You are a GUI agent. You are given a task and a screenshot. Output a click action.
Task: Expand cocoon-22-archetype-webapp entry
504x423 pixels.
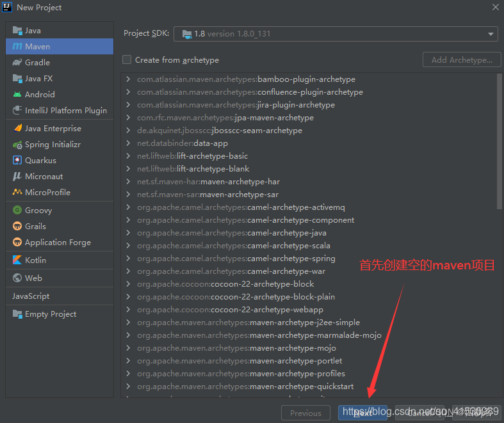128,309
